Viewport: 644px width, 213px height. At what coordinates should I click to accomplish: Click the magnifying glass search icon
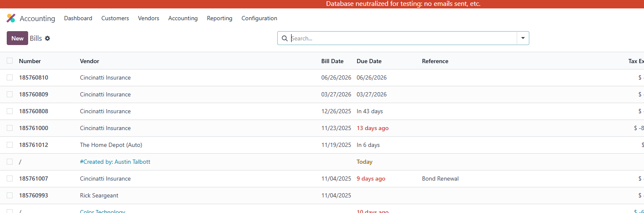click(285, 38)
